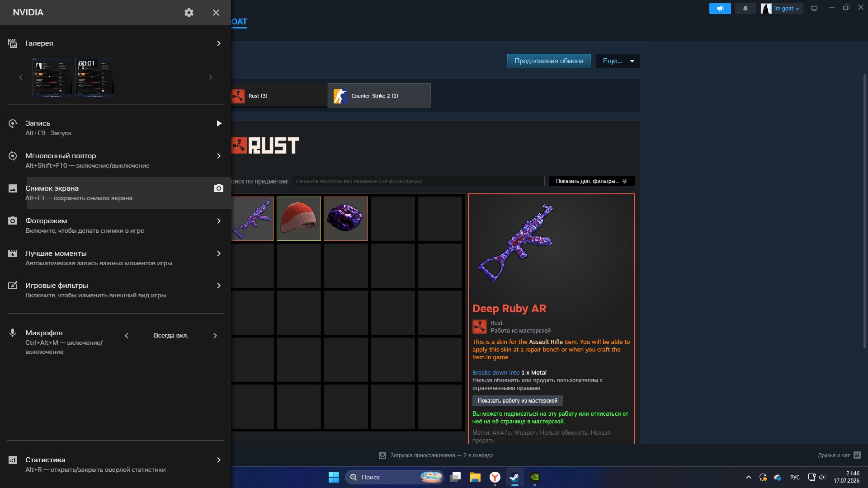This screenshot has height=488, width=868.
Task: Show hidden system tray icons
Action: tap(749, 477)
